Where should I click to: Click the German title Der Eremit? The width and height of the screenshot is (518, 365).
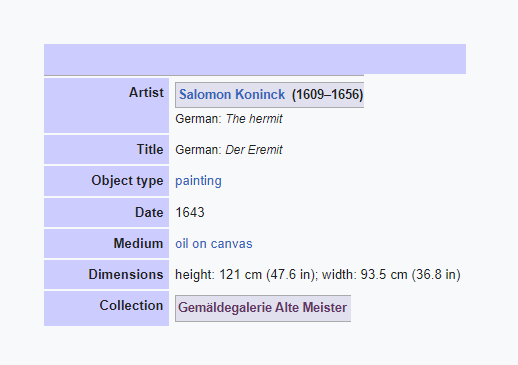click(x=254, y=150)
